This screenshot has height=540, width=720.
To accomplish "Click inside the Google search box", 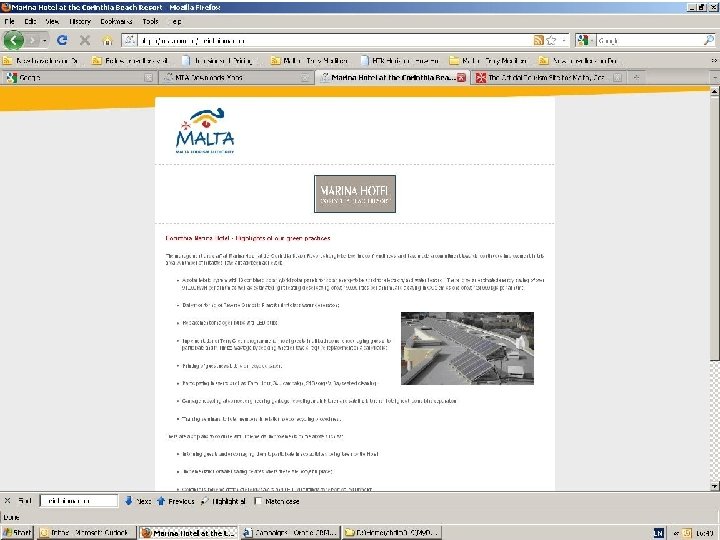I will point(649,40).
